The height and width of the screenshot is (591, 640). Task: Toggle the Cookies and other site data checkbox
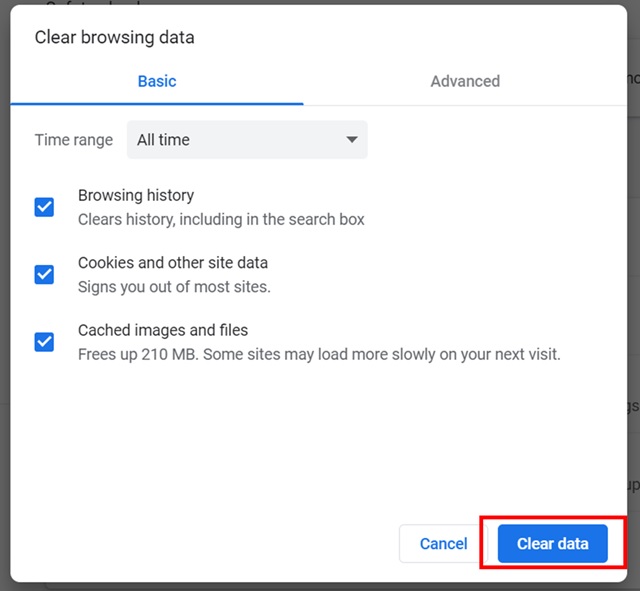[44, 274]
